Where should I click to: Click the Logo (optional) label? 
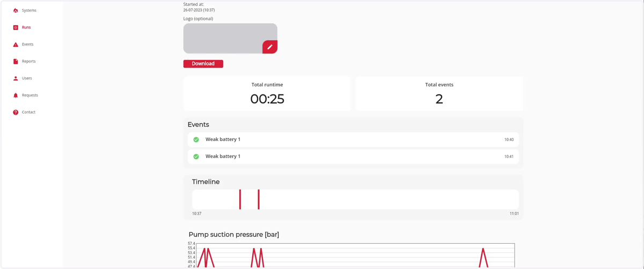tap(198, 19)
